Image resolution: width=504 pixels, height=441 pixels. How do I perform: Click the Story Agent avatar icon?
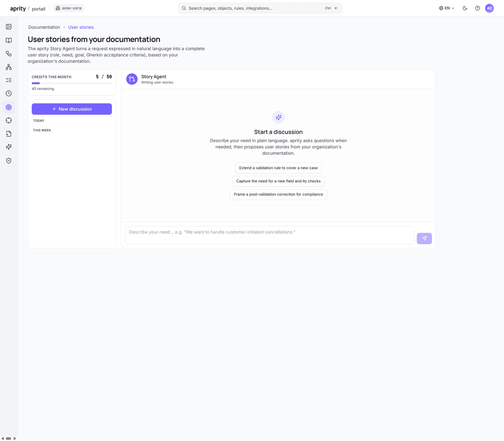click(x=132, y=79)
